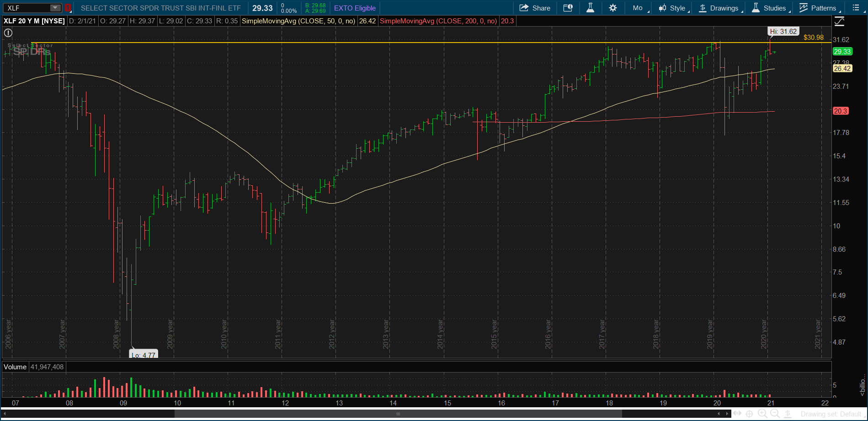Click the last price 29.33 in header

coord(262,8)
